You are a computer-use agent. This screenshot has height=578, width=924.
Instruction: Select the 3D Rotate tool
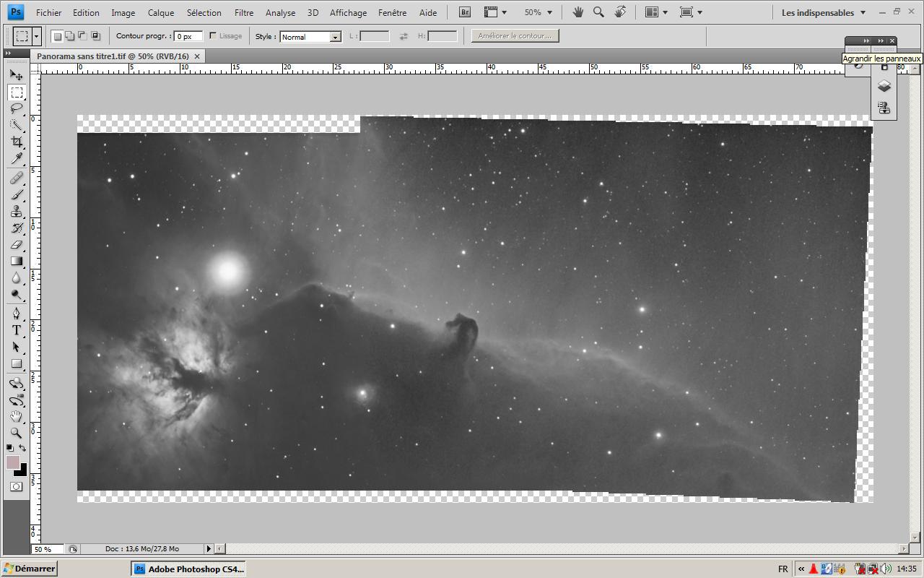[x=16, y=383]
